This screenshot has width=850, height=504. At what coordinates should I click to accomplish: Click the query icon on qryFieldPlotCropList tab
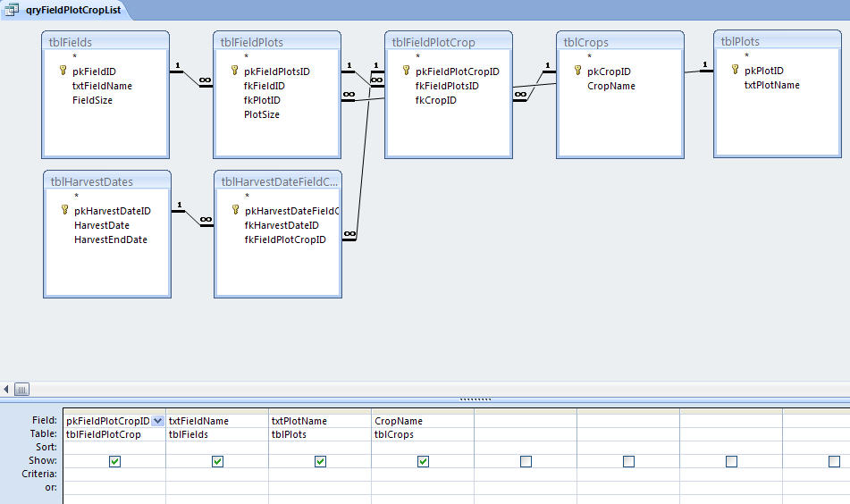coord(12,10)
